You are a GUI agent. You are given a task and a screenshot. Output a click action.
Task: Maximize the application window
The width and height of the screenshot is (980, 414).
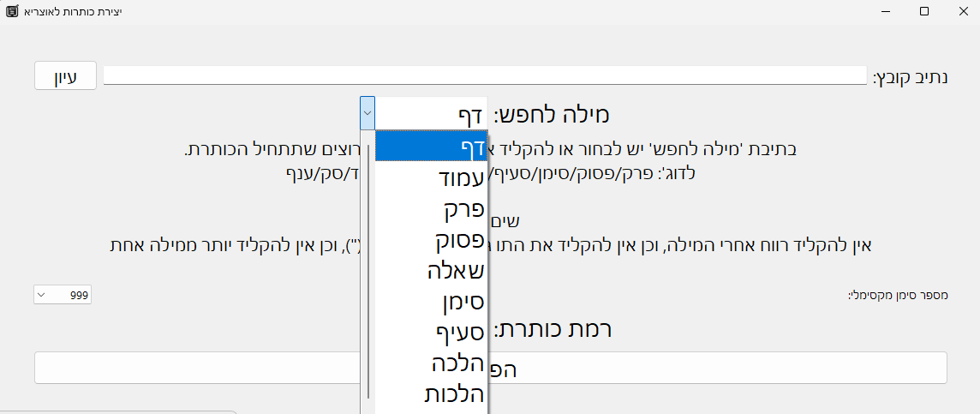tap(924, 11)
